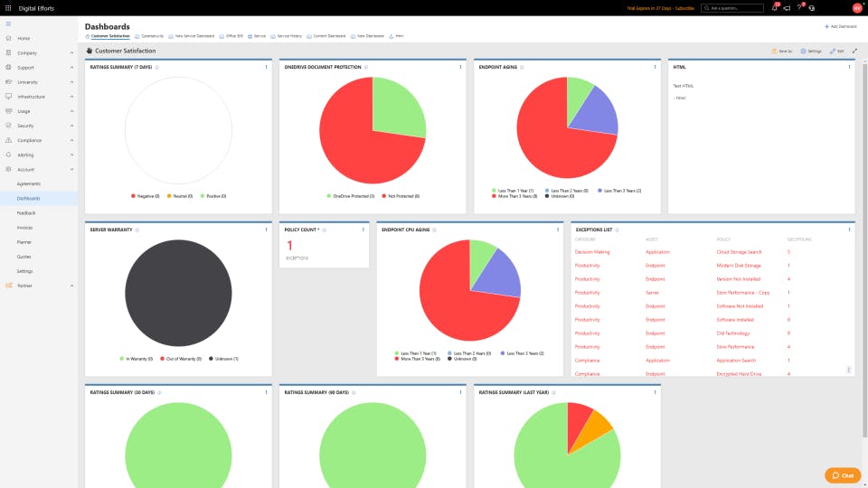Click the announcements megaphone icon
Viewport: 868px width, 488px height.
coord(787,8)
